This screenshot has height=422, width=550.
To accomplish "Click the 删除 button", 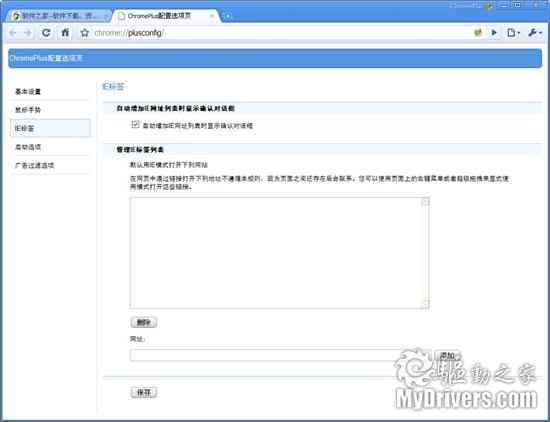I will click(144, 322).
